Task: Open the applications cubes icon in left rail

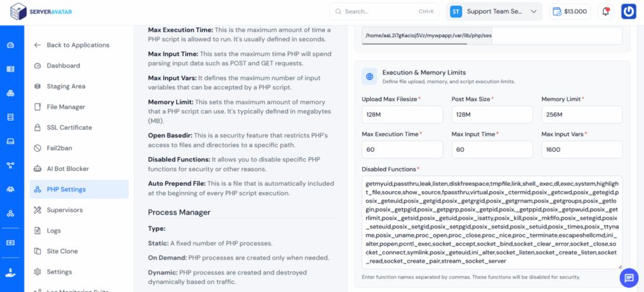Action: tap(11, 94)
